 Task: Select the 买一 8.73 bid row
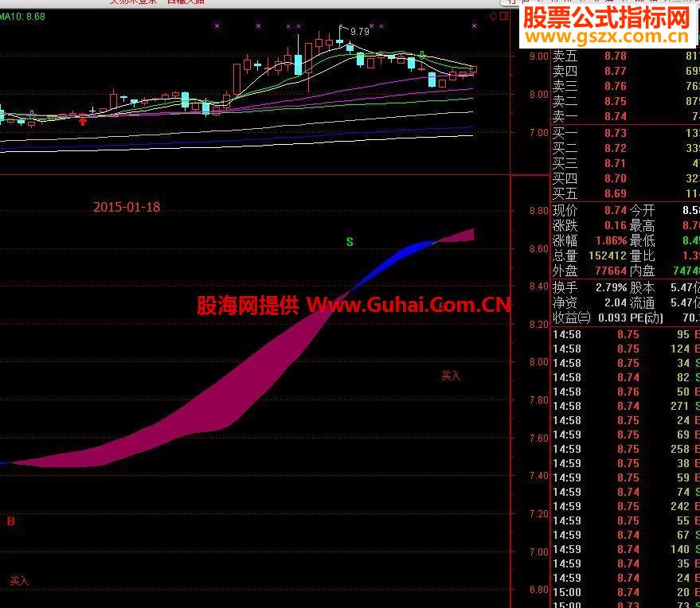click(625, 133)
